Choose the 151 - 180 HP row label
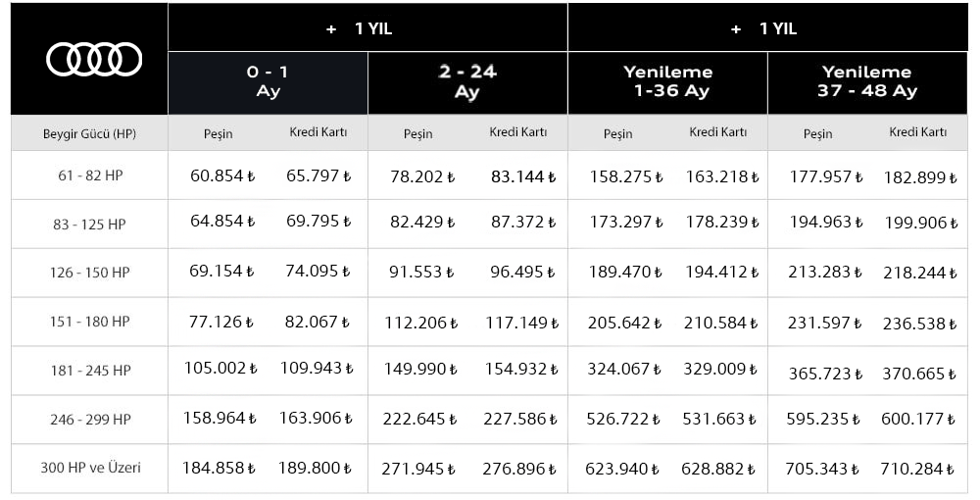980x500 pixels. [89, 322]
